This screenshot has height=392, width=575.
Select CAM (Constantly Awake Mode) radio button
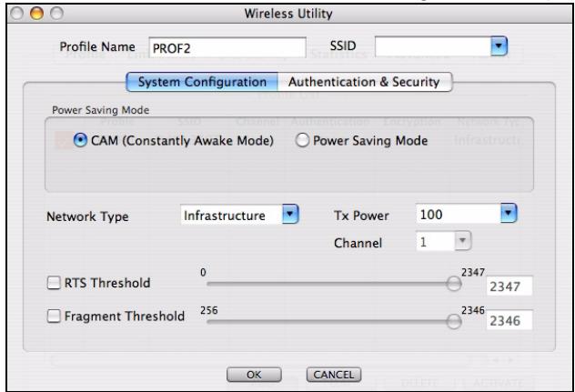point(80,140)
